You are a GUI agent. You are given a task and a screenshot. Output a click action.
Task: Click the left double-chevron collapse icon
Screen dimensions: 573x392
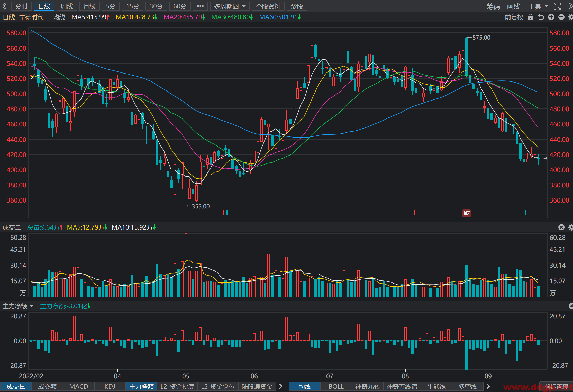(x=4, y=6)
